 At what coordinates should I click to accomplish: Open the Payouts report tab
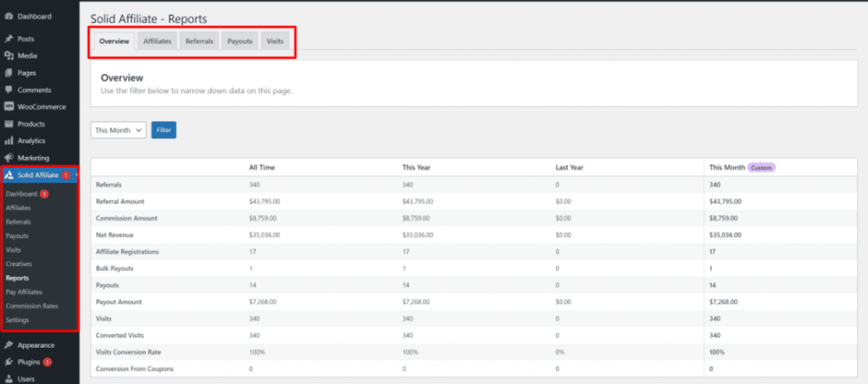point(240,42)
